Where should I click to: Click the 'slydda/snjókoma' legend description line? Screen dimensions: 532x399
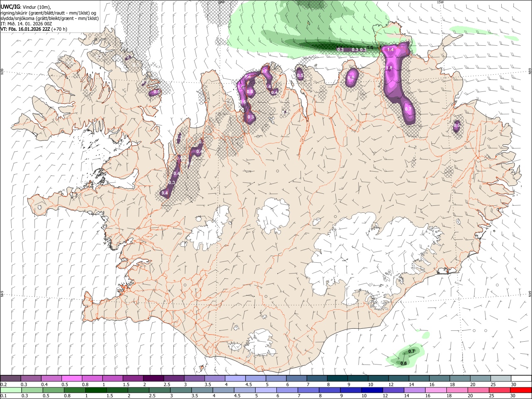tap(49, 18)
